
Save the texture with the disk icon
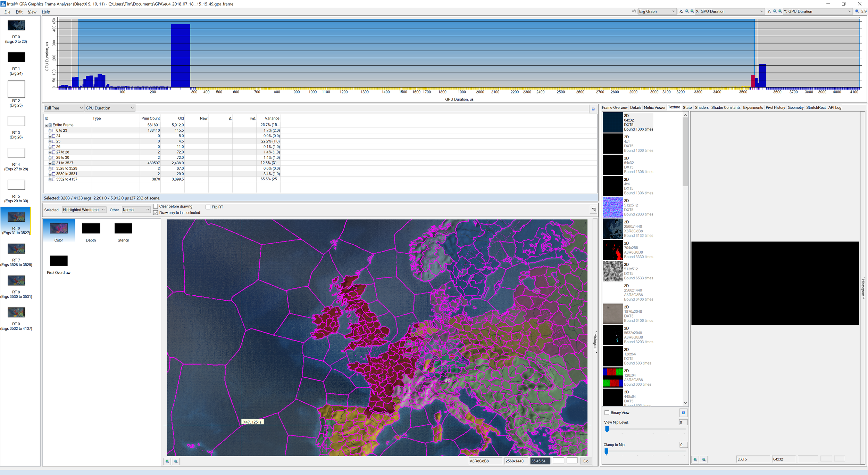[x=683, y=413]
